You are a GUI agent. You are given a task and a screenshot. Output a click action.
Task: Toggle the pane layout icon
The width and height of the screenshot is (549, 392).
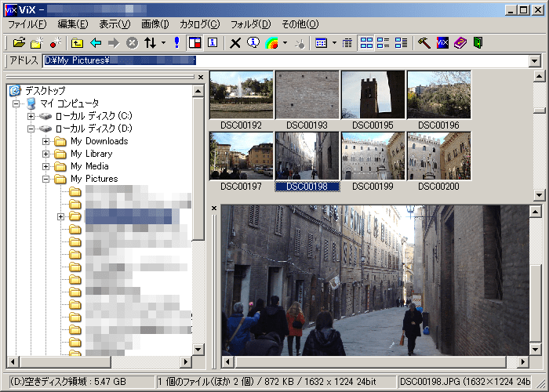[195, 43]
